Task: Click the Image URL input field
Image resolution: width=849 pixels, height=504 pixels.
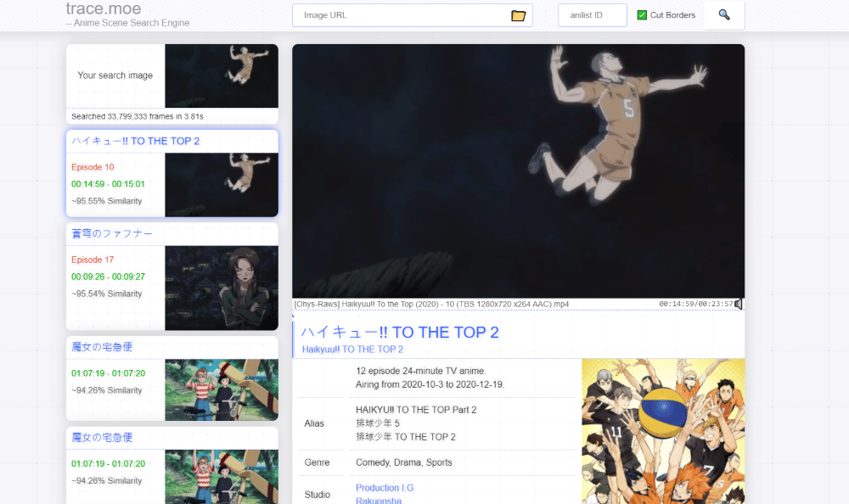Action: [x=399, y=15]
